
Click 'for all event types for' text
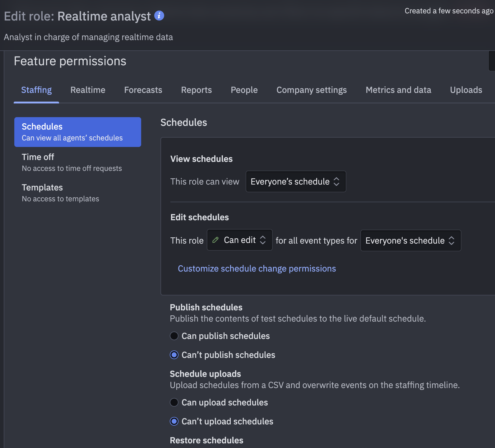coord(317,240)
